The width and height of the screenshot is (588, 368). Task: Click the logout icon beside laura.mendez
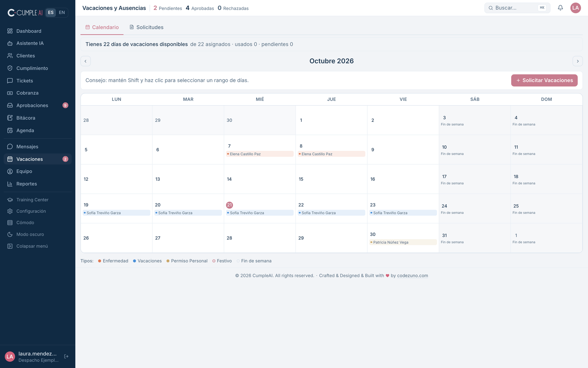66,356
